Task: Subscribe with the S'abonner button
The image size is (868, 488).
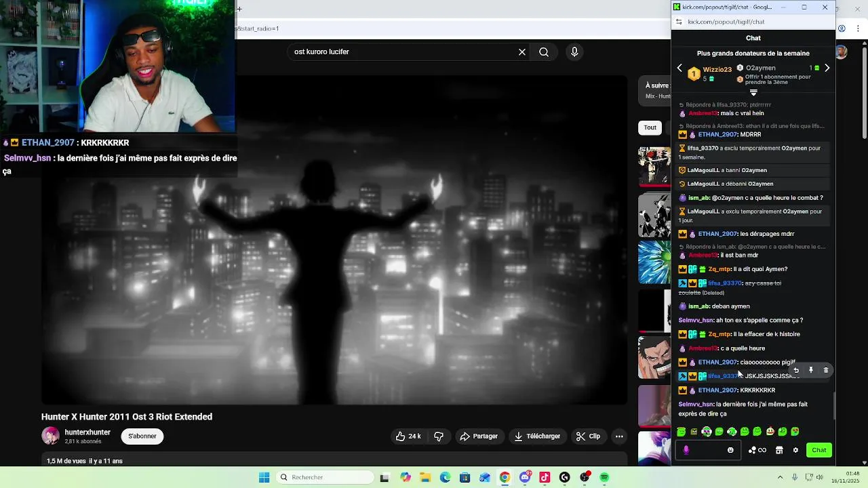Action: click(x=142, y=436)
